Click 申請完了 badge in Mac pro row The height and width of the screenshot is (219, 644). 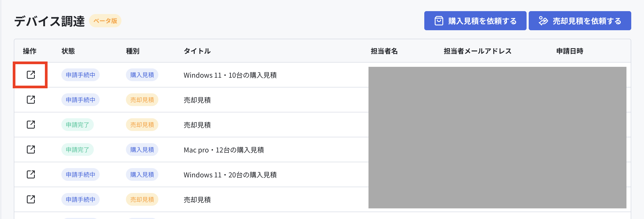[77, 150]
